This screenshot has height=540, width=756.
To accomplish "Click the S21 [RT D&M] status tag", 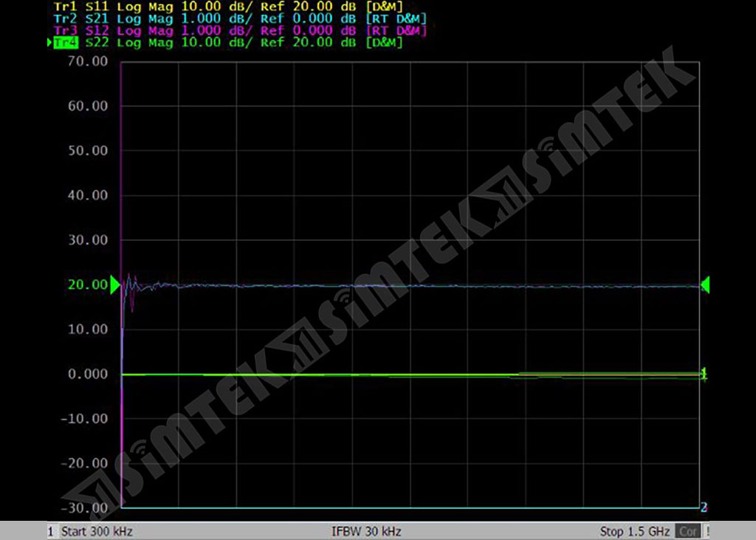I will pyautogui.click(x=396, y=18).
